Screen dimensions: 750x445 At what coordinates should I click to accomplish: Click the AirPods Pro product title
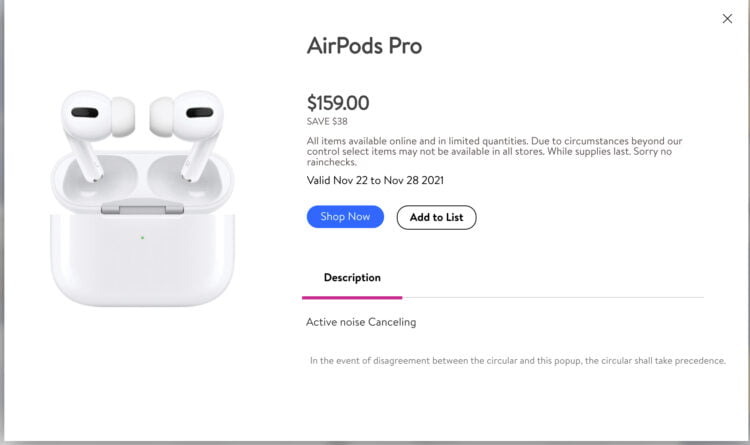364,46
